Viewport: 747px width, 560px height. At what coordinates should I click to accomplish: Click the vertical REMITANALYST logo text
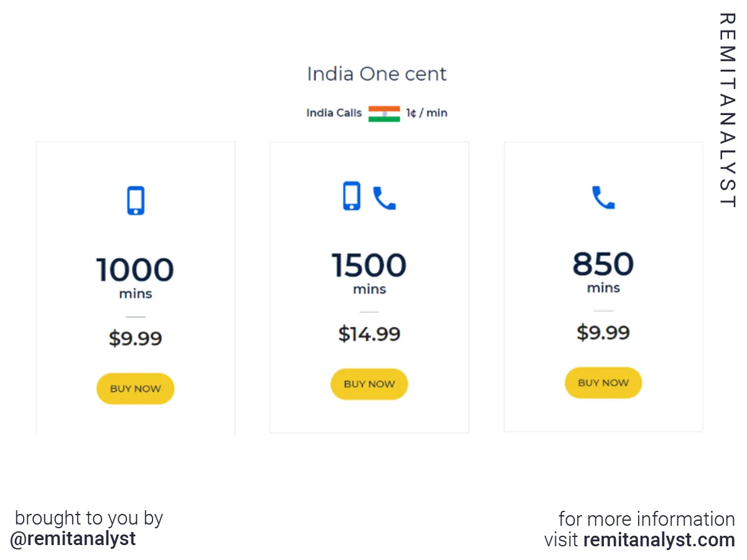tap(727, 110)
